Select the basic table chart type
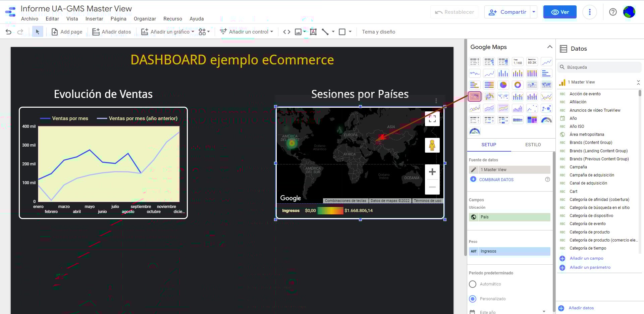Image resolution: width=644 pixels, height=314 pixels. [475, 62]
